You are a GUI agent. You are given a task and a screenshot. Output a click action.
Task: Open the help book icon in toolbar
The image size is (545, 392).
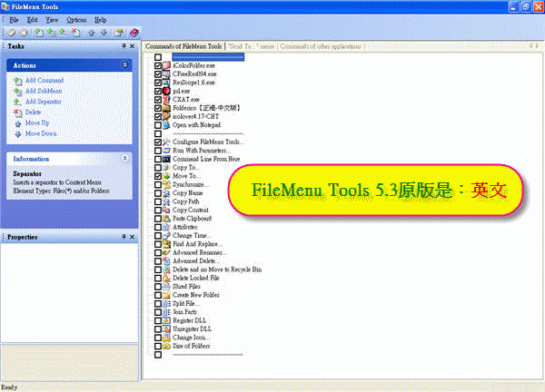[134, 32]
